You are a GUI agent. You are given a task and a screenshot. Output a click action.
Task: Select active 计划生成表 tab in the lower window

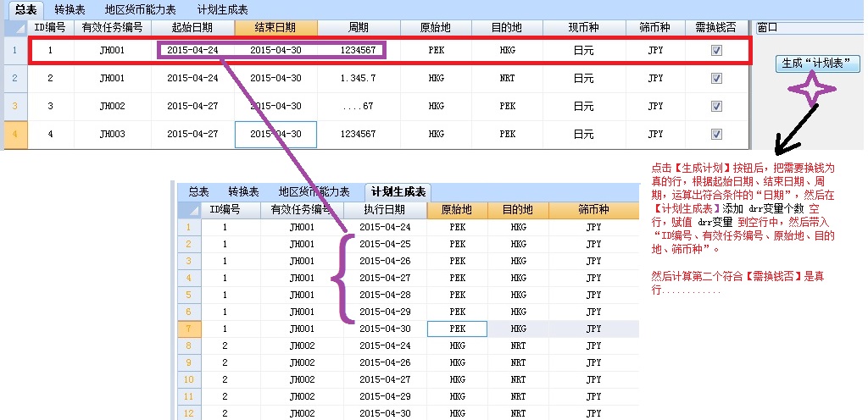pos(398,191)
